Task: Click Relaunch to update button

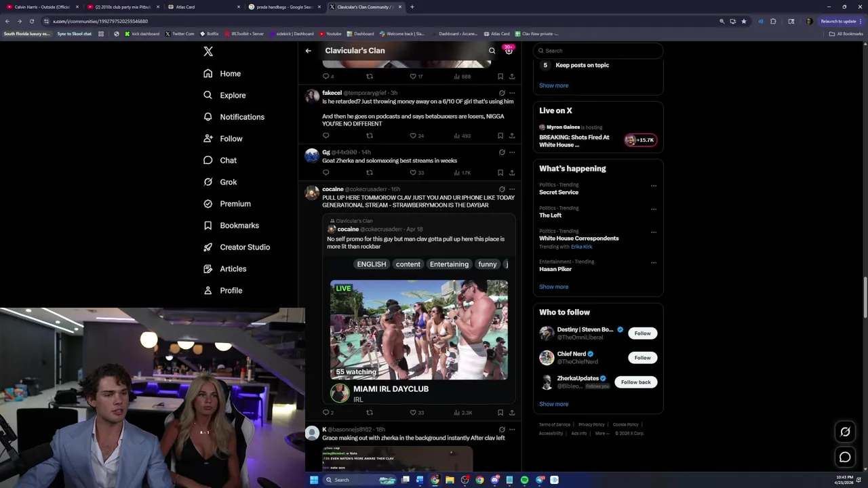Action: [841, 21]
